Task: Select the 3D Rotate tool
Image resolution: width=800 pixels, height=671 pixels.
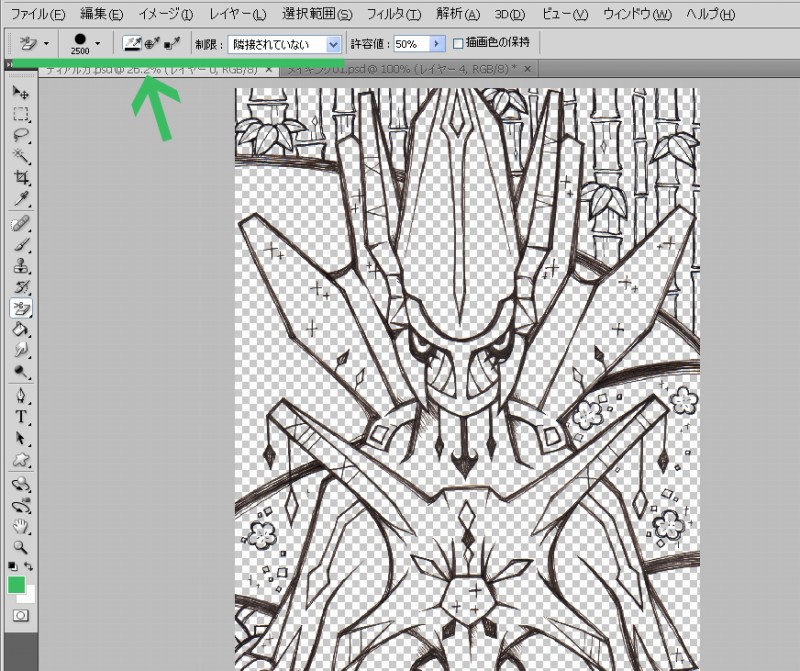Action: coord(20,484)
